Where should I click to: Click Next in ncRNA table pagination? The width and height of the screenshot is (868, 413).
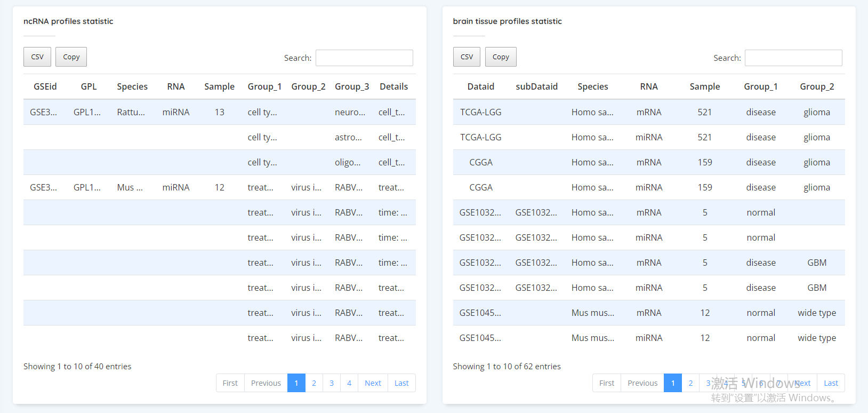(x=373, y=383)
